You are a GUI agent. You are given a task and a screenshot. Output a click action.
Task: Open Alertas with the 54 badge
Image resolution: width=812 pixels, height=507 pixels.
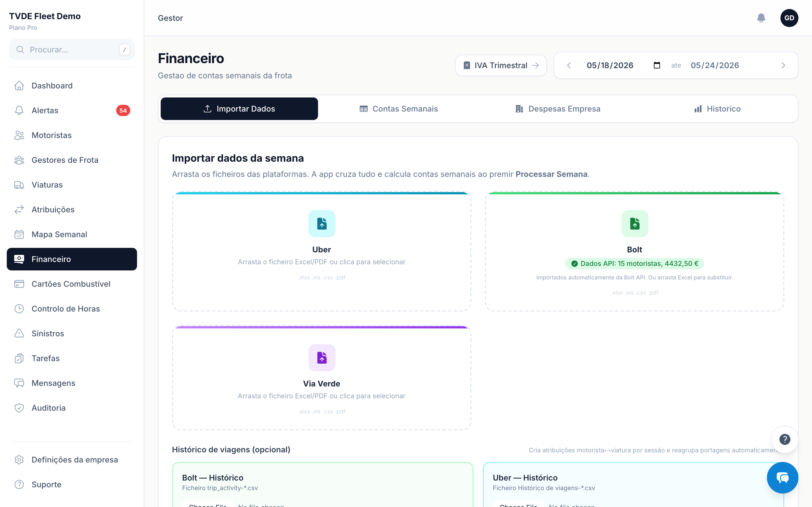[x=72, y=110]
